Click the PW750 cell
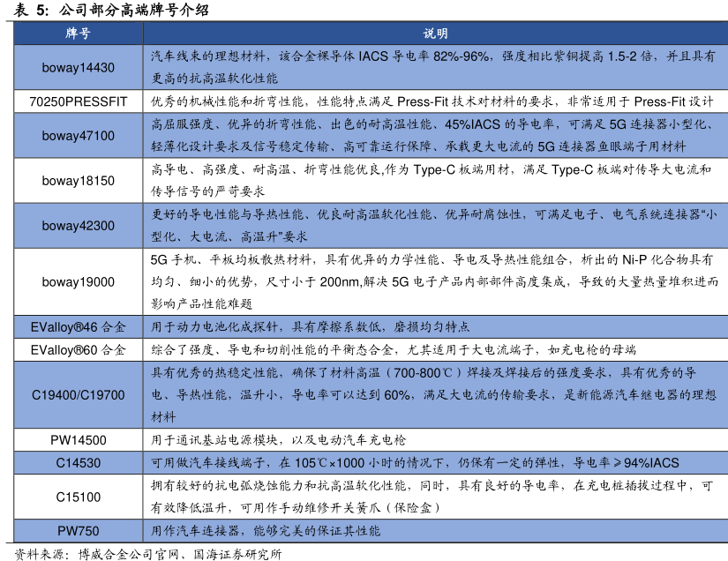This screenshot has height=561, width=728. click(78, 531)
